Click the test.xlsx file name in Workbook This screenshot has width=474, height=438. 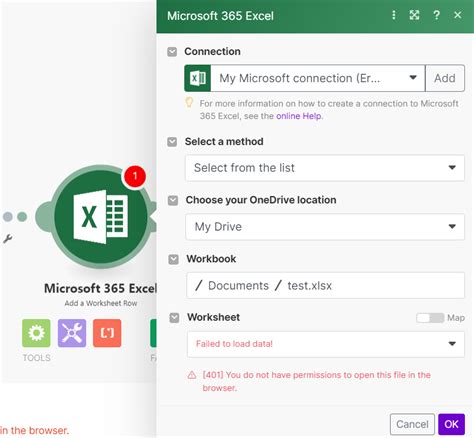pos(310,286)
